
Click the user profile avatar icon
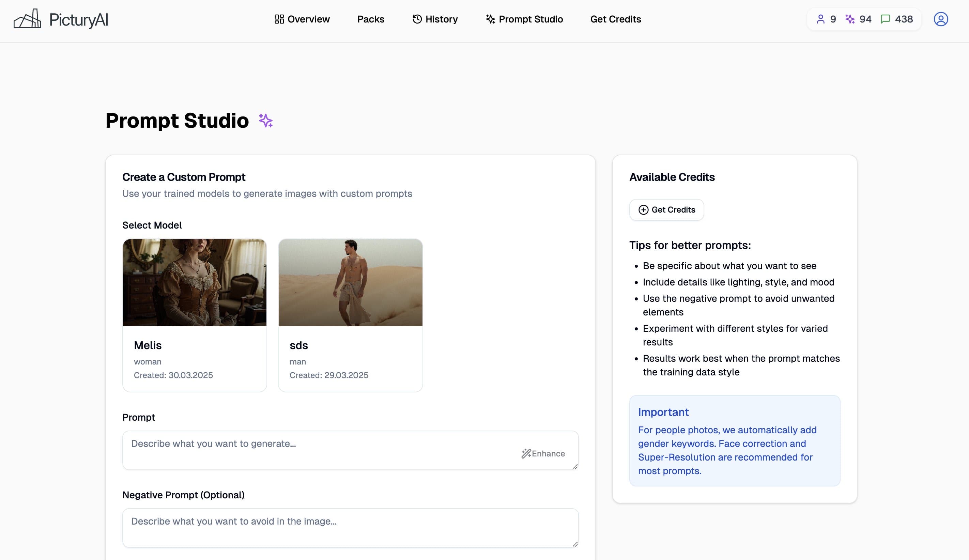click(940, 19)
